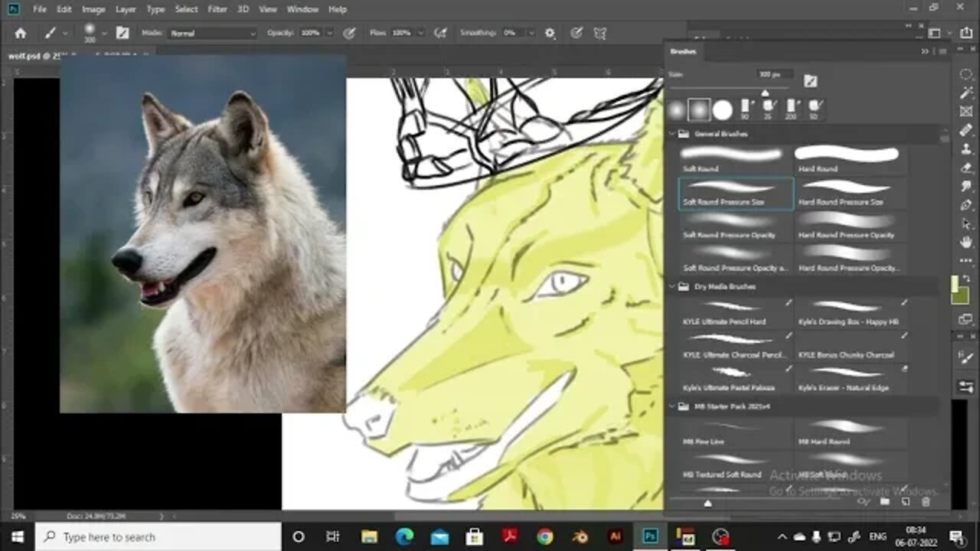980x551 pixels.
Task: Select the Frame tool
Action: pyautogui.click(x=965, y=112)
